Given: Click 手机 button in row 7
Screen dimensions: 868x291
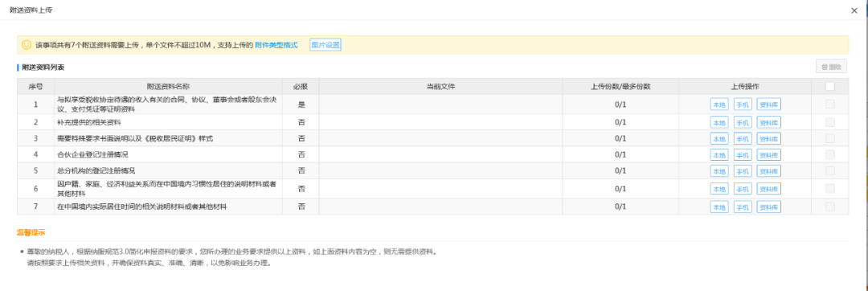Looking at the screenshot, I should click(x=743, y=207).
